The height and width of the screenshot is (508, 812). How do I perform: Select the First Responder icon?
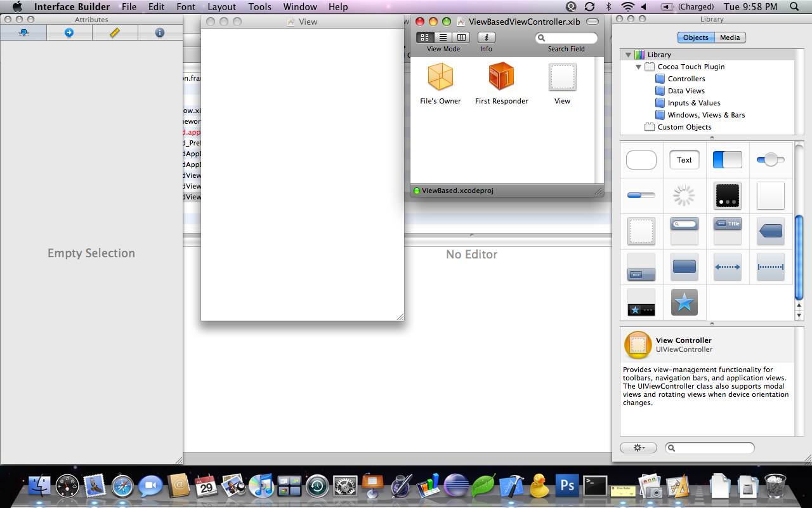[x=501, y=76]
